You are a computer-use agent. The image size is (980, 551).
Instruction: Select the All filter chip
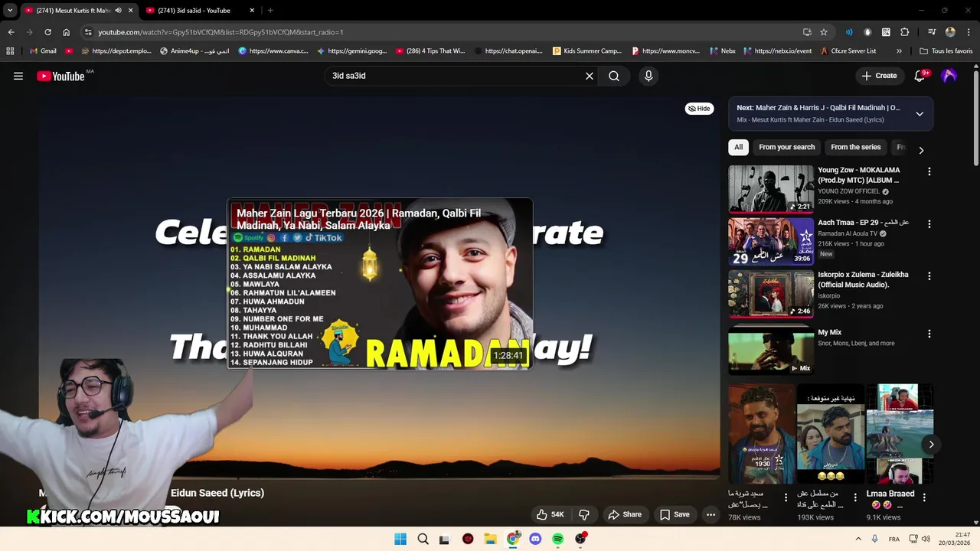coord(738,147)
